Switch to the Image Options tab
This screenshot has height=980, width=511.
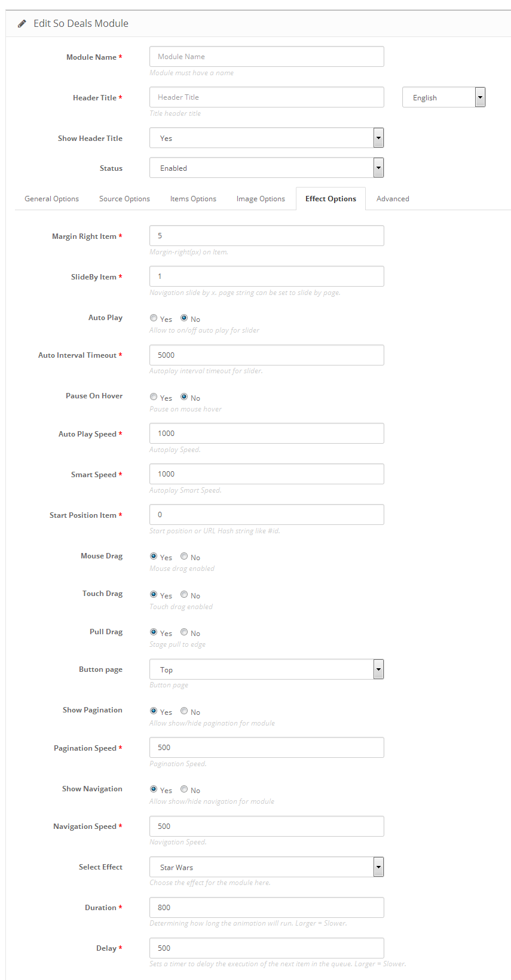tap(261, 199)
